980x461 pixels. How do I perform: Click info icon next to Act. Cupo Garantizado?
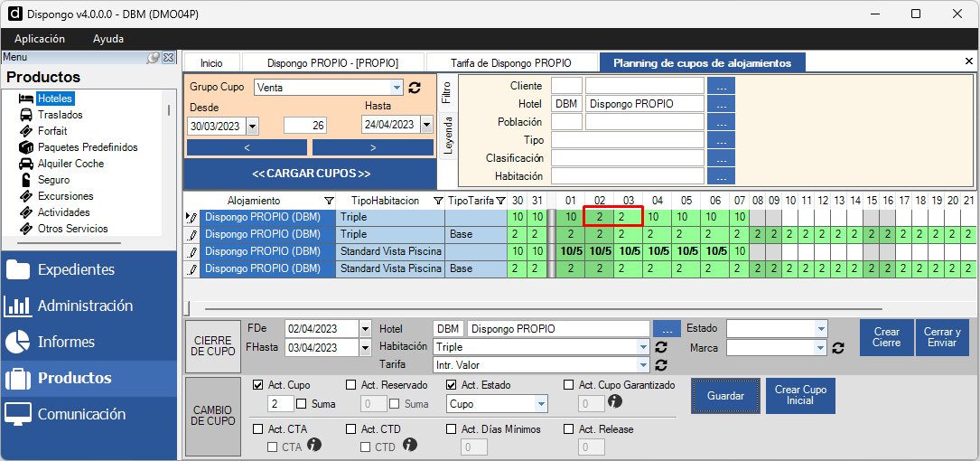coord(615,402)
